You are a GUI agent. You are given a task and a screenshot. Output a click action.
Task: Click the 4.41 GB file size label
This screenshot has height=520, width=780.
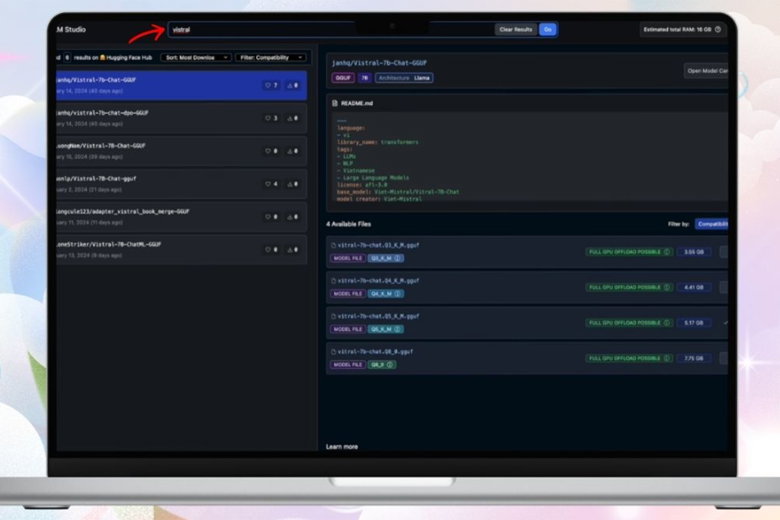(693, 287)
